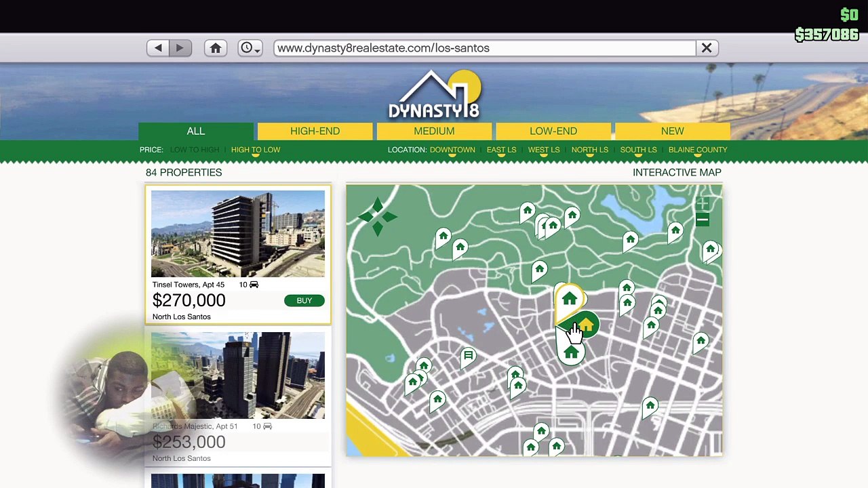Click the Richards Majestic garage car icon
This screenshot has width=868, height=488.
[267, 426]
